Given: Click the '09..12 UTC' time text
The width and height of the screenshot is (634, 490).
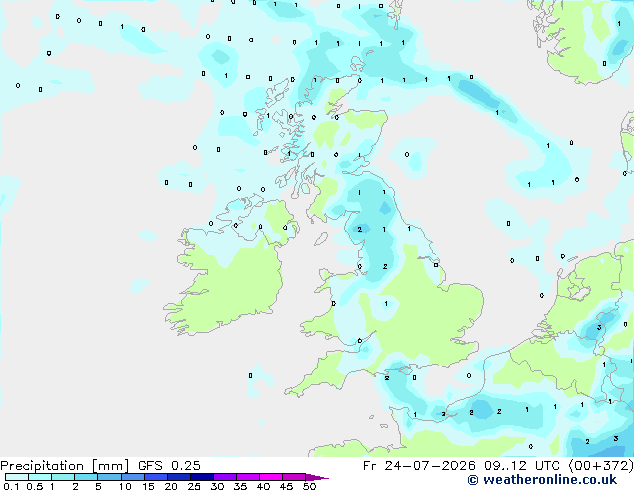Looking at the screenshot, I should [524, 466].
